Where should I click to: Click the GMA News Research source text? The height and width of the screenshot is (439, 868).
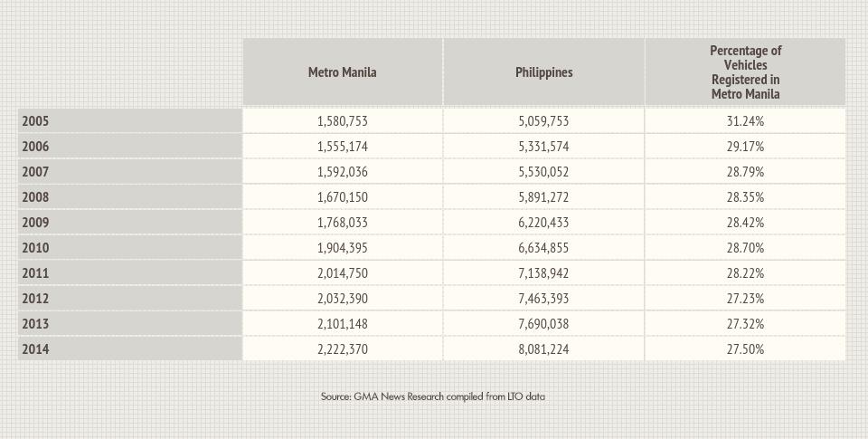tap(432, 396)
